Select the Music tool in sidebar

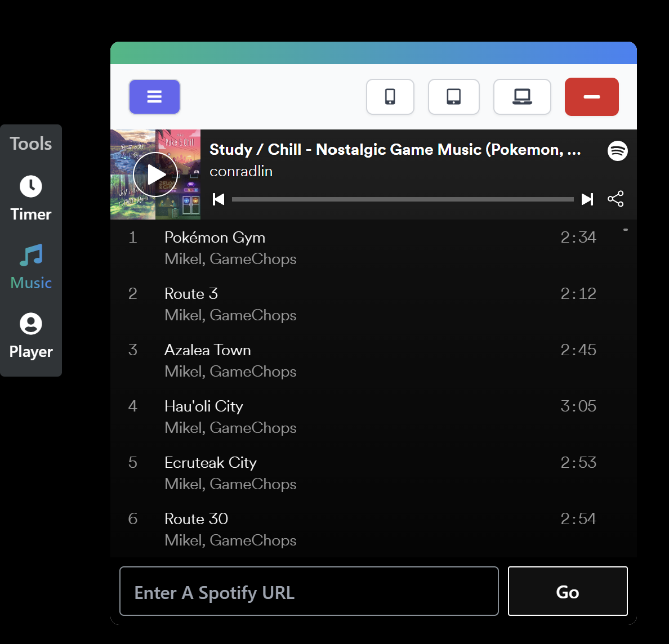tap(31, 267)
